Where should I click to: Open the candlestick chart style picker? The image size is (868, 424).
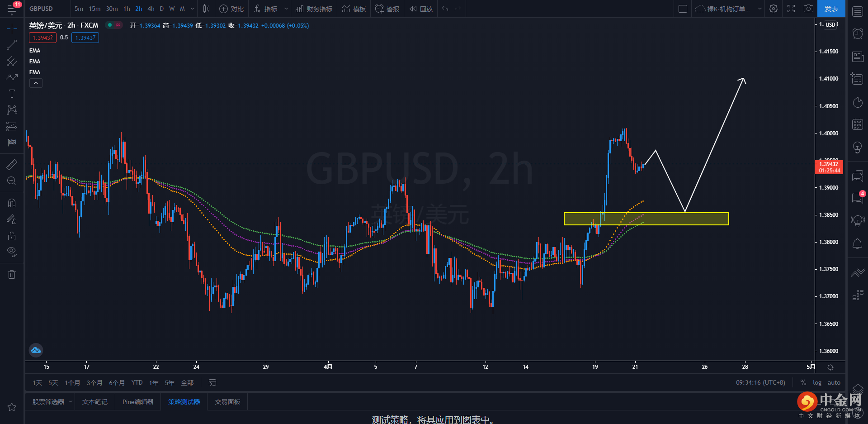pyautogui.click(x=206, y=9)
